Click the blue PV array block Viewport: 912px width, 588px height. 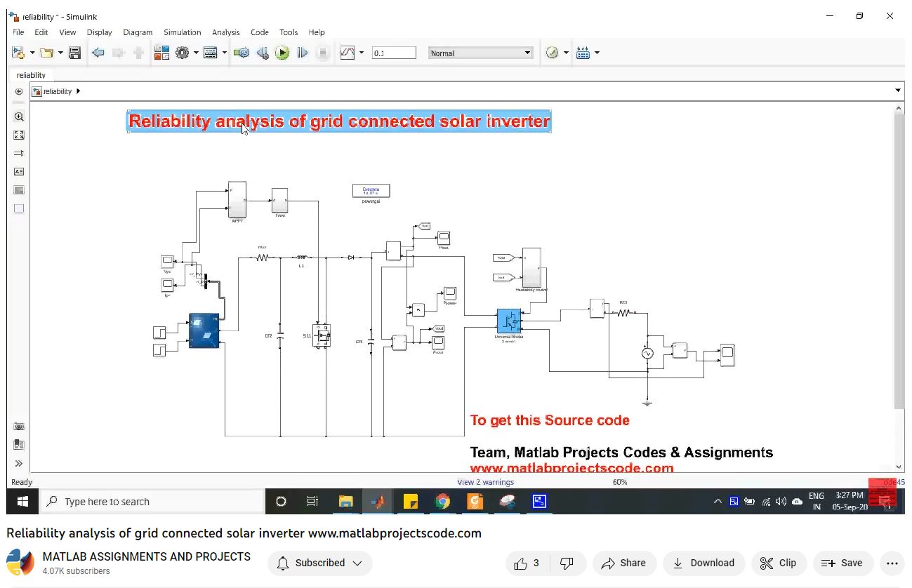[x=204, y=330]
